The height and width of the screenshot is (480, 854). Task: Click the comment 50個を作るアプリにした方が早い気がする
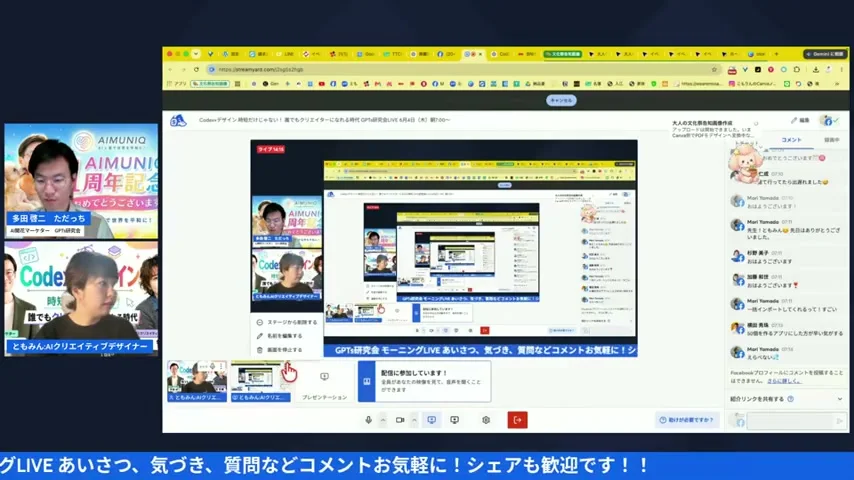click(x=795, y=333)
